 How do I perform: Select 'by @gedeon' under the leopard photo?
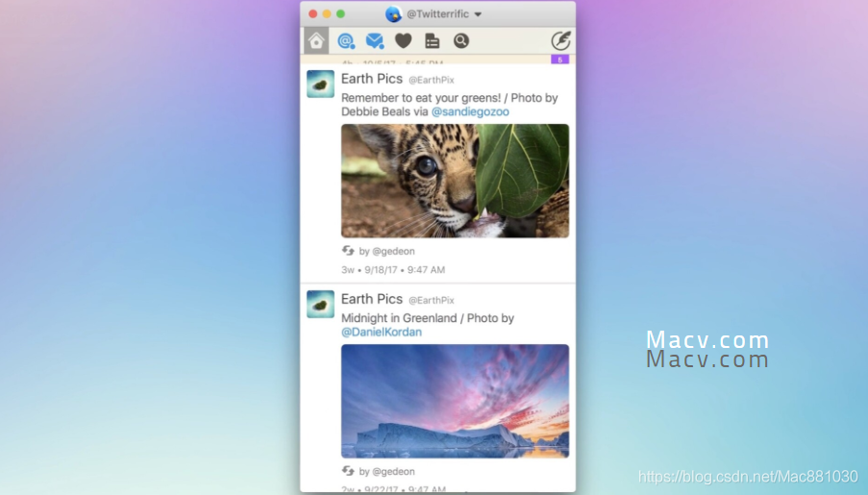[x=387, y=252]
